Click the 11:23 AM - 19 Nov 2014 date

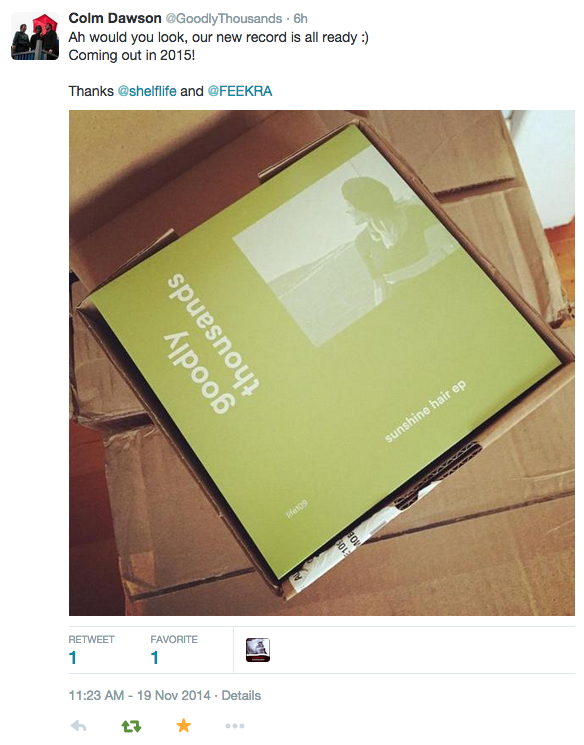pyautogui.click(x=139, y=695)
